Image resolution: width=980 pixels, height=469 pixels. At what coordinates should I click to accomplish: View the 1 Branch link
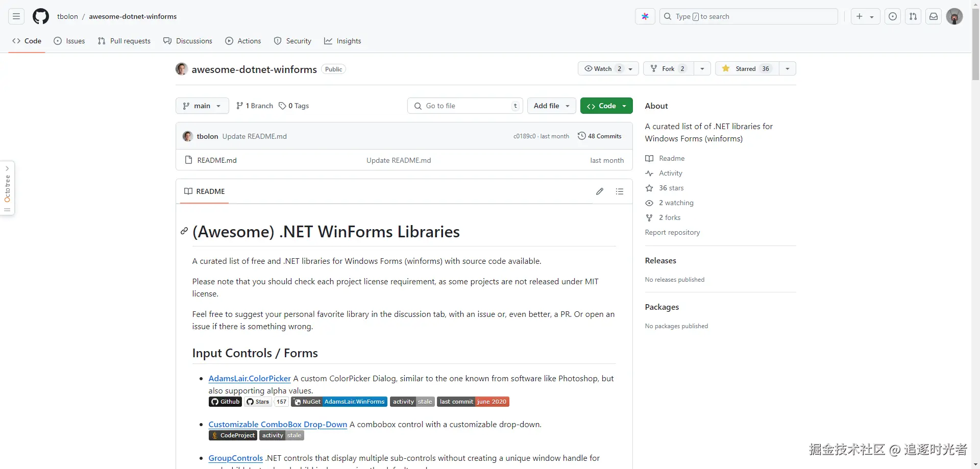pos(255,106)
